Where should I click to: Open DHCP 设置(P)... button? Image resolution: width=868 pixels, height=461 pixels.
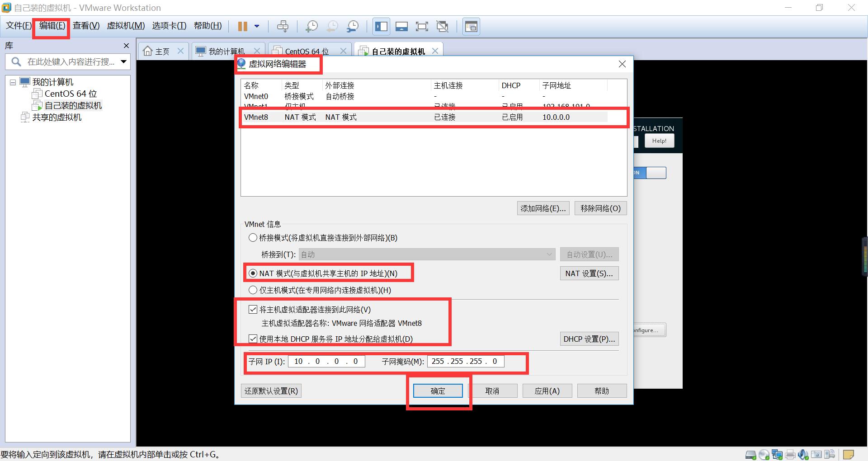[589, 339]
